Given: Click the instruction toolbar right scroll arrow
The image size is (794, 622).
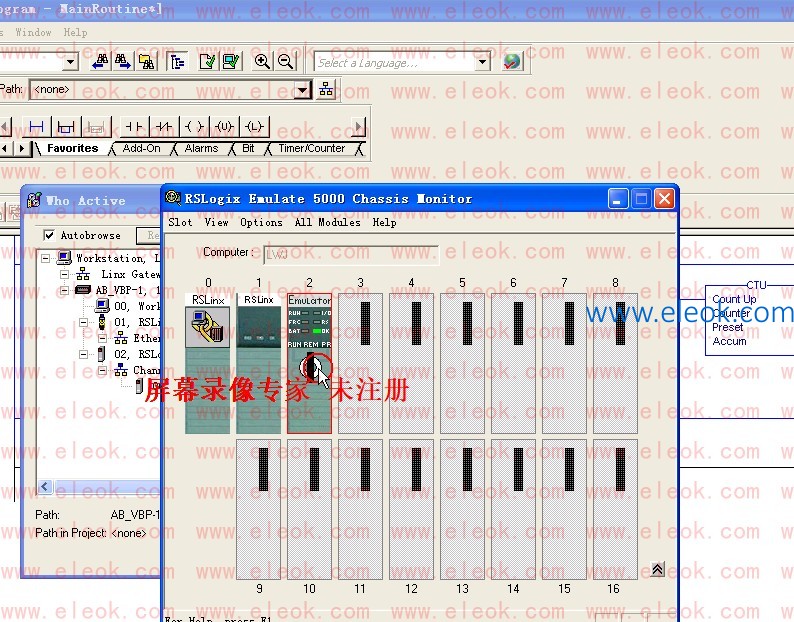Looking at the screenshot, I should point(359,126).
